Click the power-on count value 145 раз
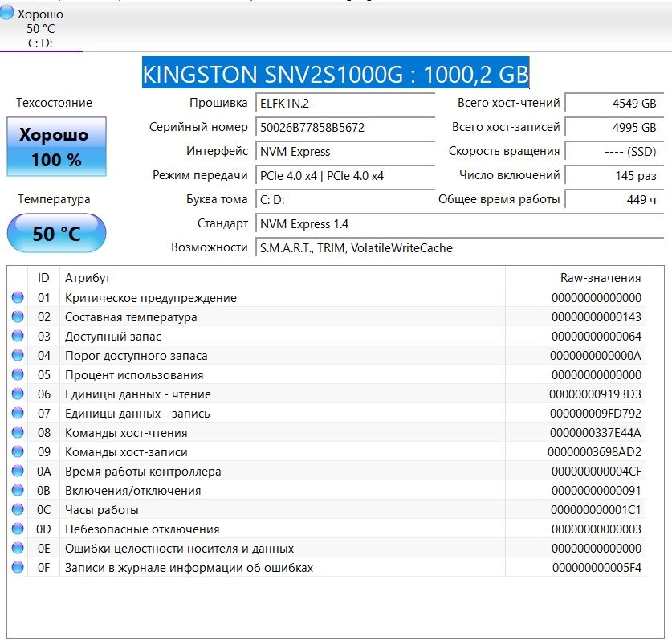 click(x=614, y=175)
